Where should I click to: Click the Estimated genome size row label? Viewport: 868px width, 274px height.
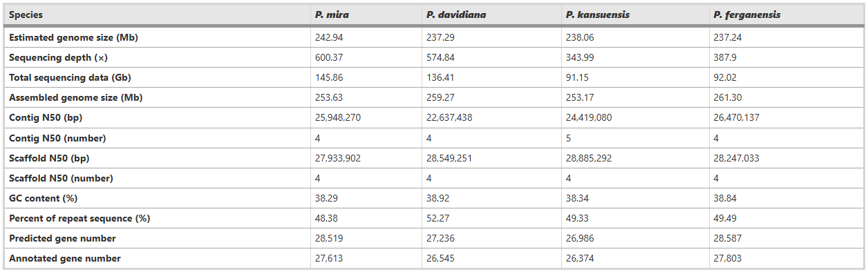click(73, 37)
